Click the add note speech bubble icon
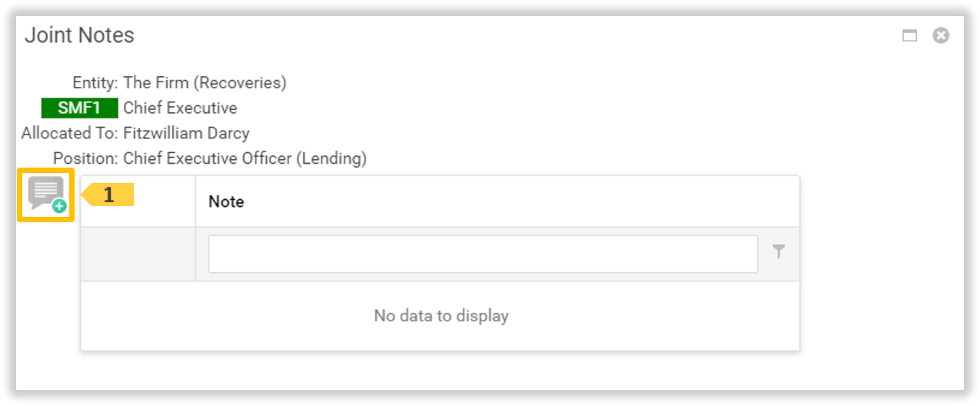This screenshot has width=980, height=406. coord(46,195)
